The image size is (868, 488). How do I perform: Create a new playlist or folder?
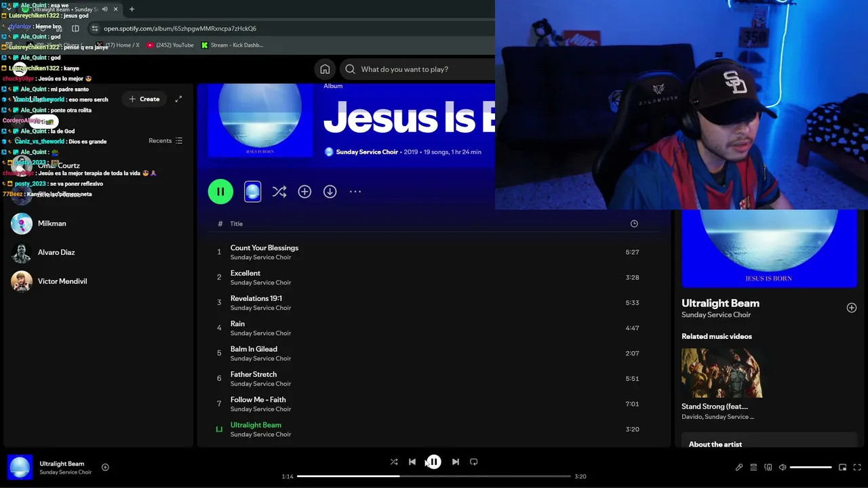tap(144, 99)
